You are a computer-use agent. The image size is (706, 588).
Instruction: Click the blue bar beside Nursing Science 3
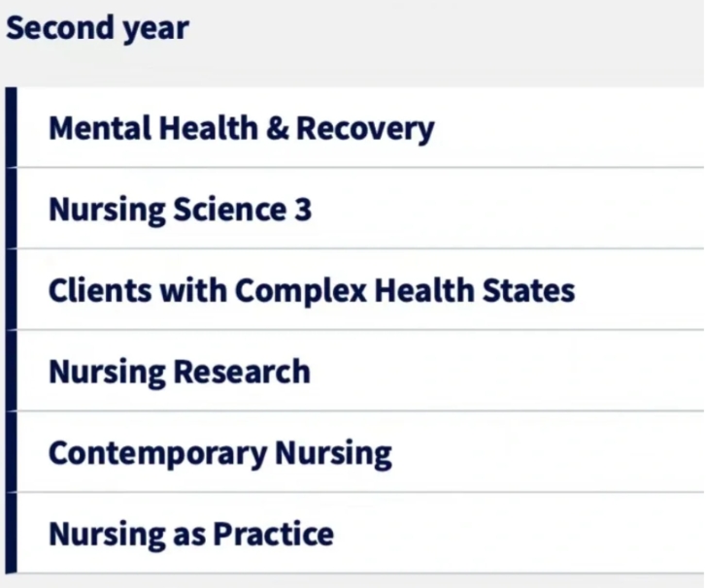pyautogui.click(x=12, y=209)
